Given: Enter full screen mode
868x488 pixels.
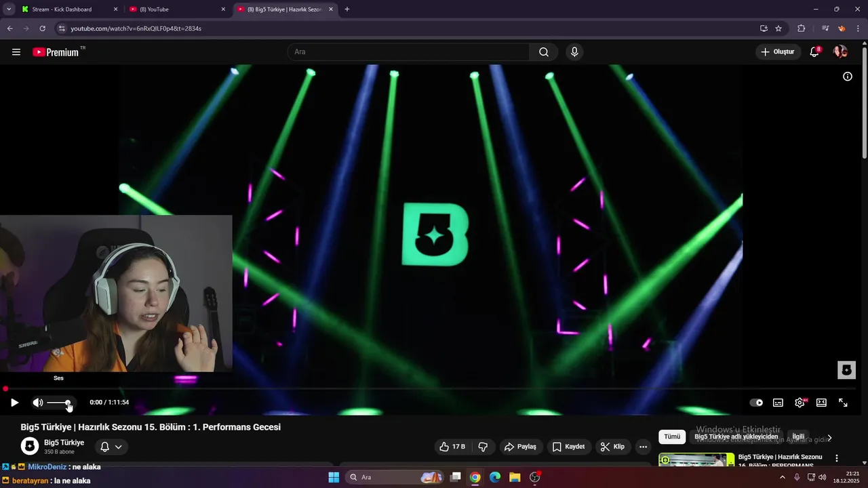Looking at the screenshot, I should [843, 403].
